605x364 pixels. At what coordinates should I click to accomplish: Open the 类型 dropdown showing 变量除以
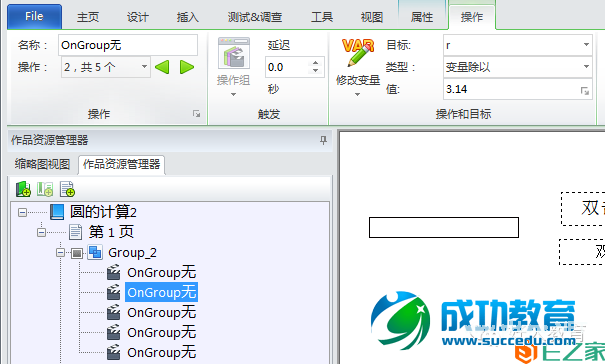[x=517, y=67]
